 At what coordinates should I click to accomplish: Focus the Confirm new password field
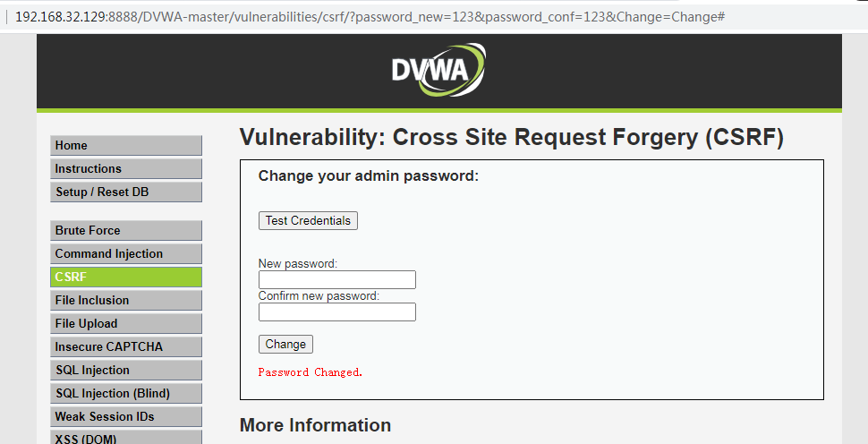coord(337,312)
